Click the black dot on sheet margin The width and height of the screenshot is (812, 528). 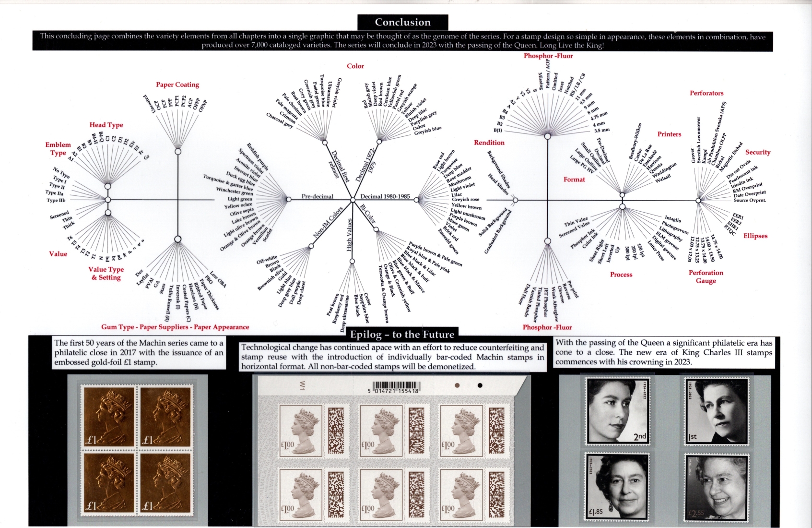pyautogui.click(x=480, y=385)
